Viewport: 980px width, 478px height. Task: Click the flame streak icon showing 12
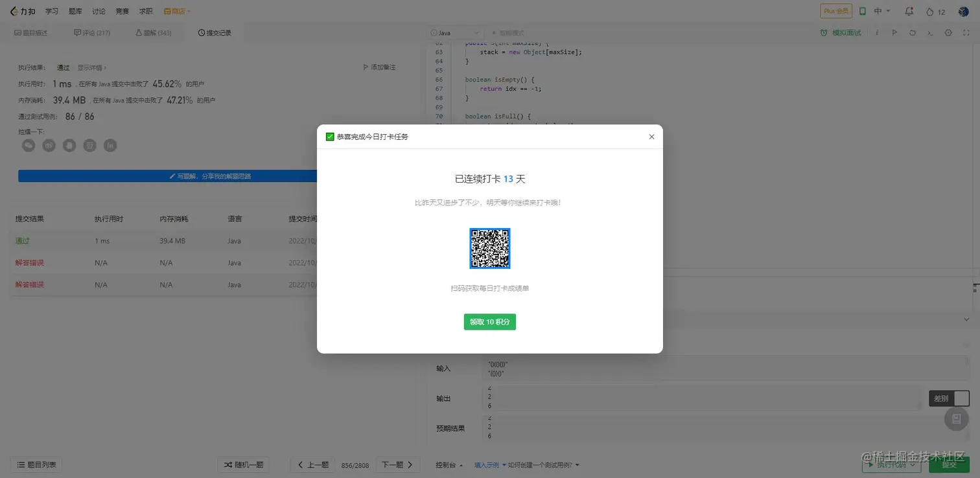935,12
